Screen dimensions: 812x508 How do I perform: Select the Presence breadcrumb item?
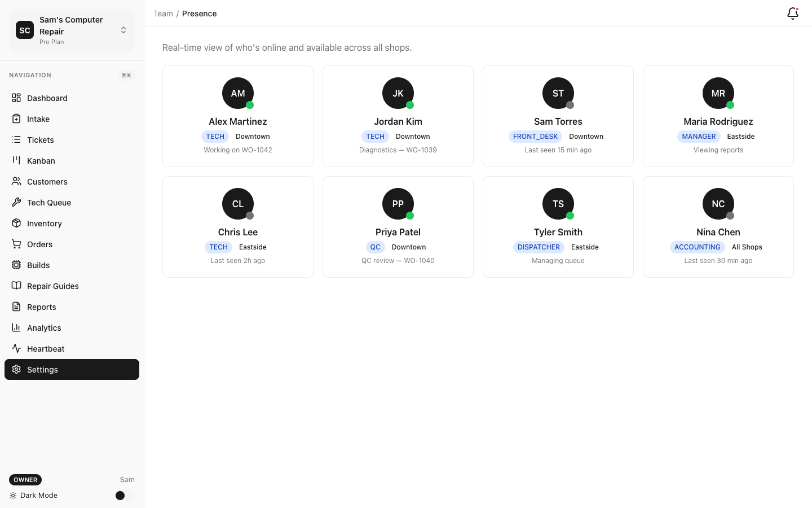(x=199, y=13)
